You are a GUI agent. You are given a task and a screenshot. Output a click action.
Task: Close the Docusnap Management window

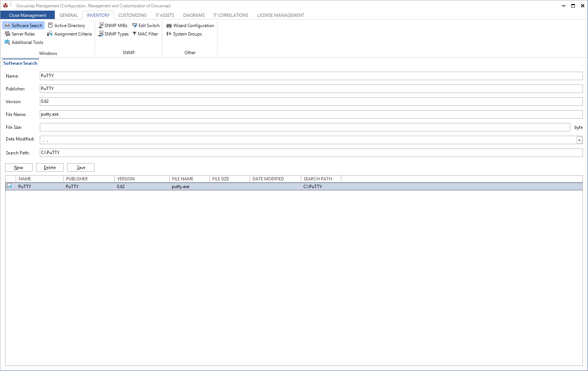click(x=583, y=5)
